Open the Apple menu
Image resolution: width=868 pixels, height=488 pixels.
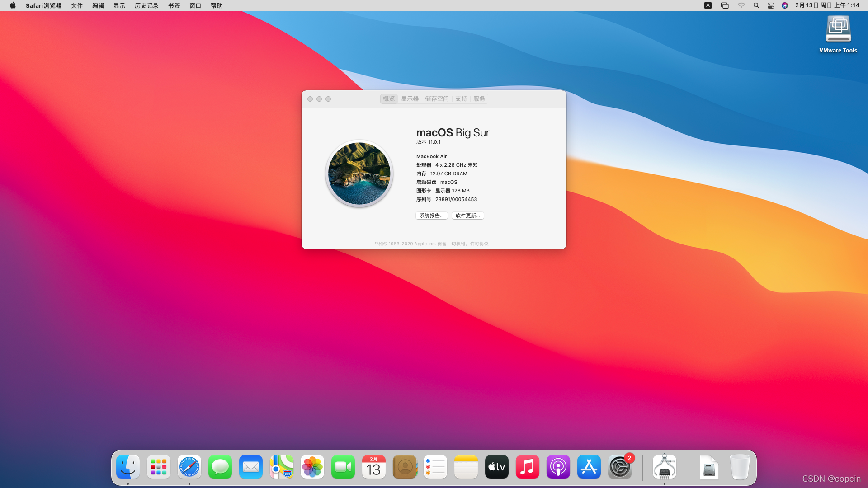(x=13, y=5)
